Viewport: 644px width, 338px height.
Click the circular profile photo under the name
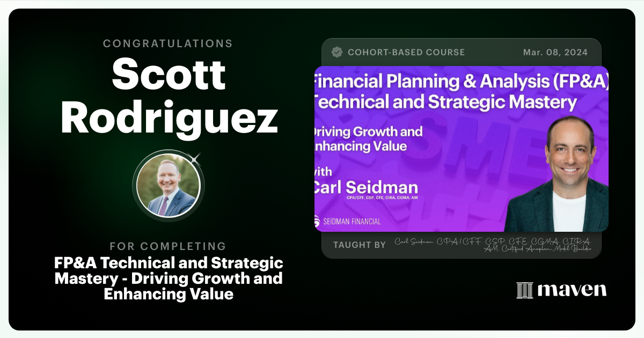click(x=169, y=185)
